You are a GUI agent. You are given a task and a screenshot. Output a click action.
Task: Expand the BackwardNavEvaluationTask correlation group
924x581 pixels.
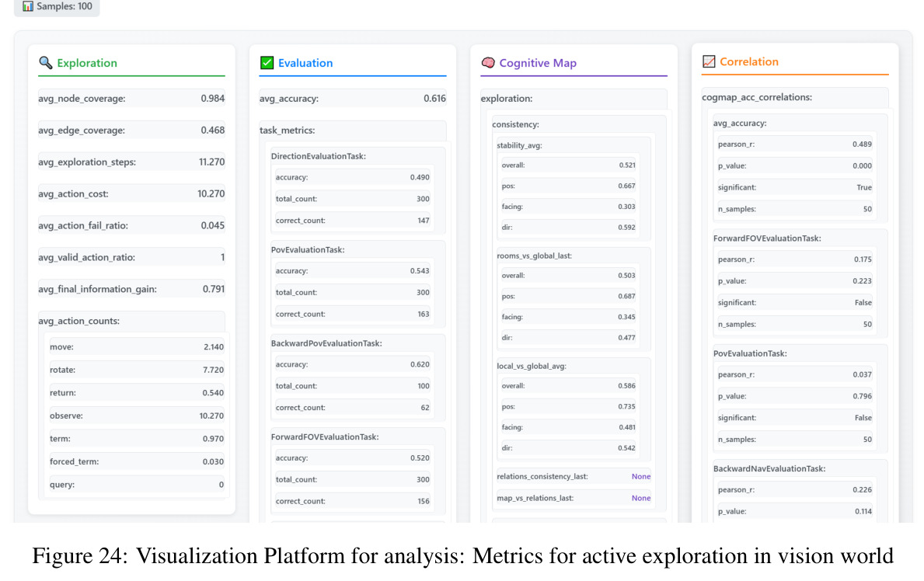[x=769, y=468]
